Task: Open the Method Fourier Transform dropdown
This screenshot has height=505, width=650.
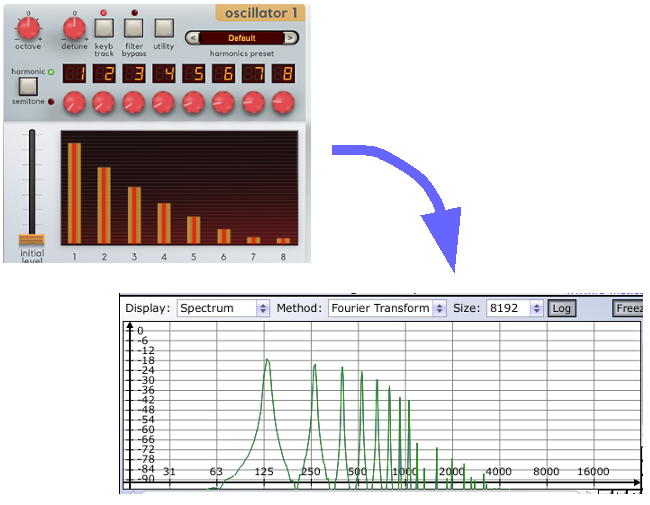Action: pos(387,308)
